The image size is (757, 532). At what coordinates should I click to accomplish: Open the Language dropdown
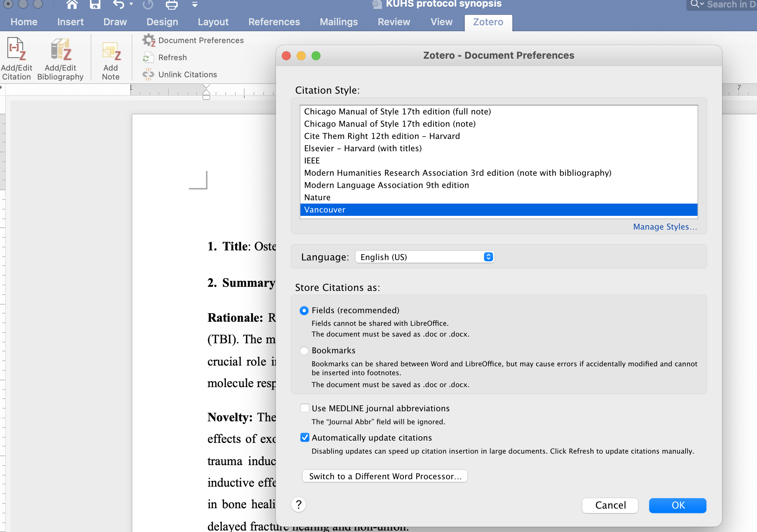pyautogui.click(x=425, y=257)
